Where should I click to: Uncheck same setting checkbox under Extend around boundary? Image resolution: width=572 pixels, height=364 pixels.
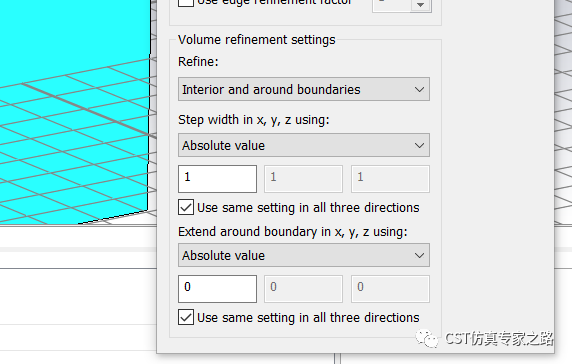click(x=186, y=317)
